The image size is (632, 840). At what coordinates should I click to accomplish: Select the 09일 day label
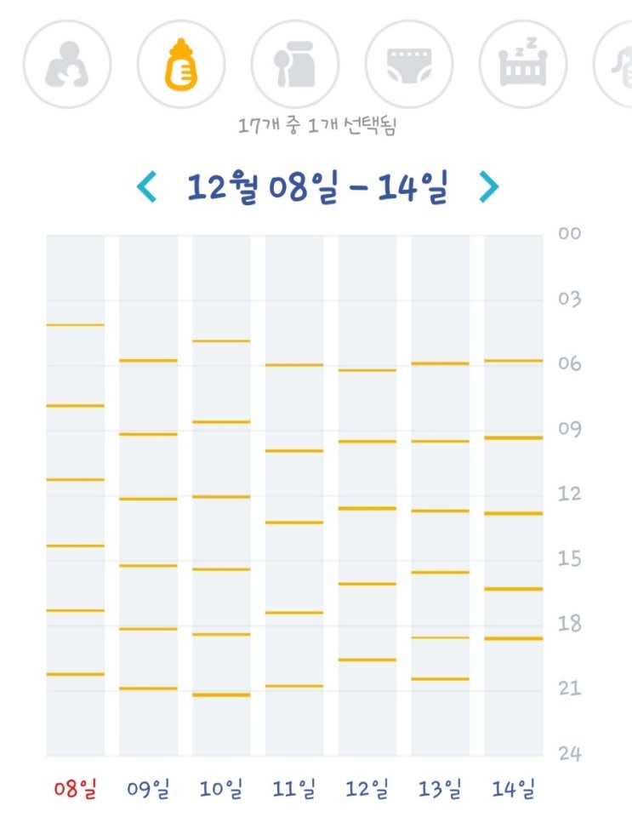click(x=149, y=790)
